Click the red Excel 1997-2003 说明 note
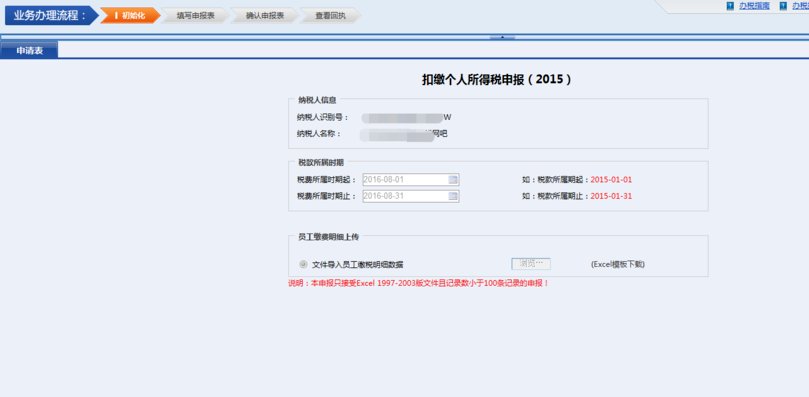The image size is (809, 397). pyautogui.click(x=418, y=283)
